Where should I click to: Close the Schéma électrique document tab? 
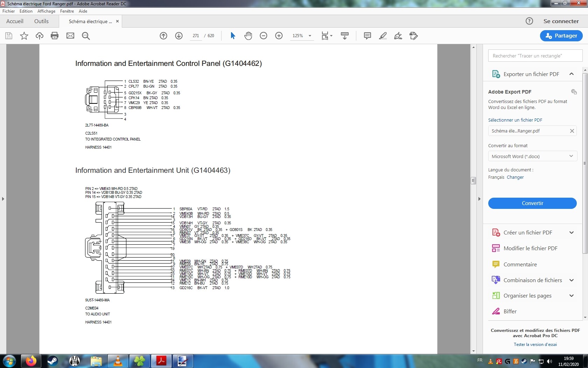coord(117,21)
